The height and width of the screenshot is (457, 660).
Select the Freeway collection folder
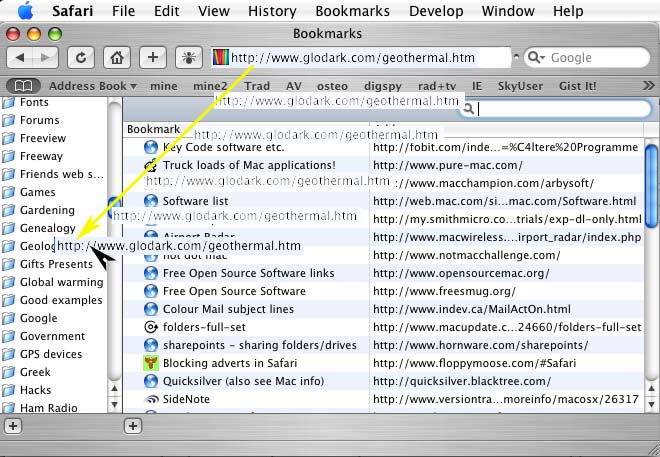coord(32,157)
